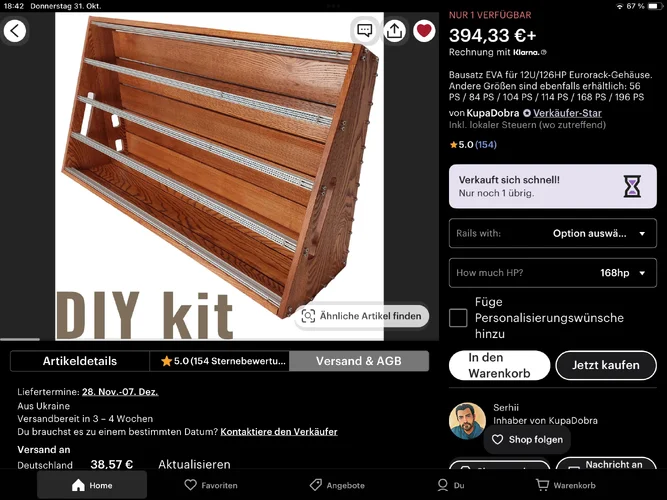Tap the back arrow icon
The width and height of the screenshot is (667, 500).
(x=15, y=31)
